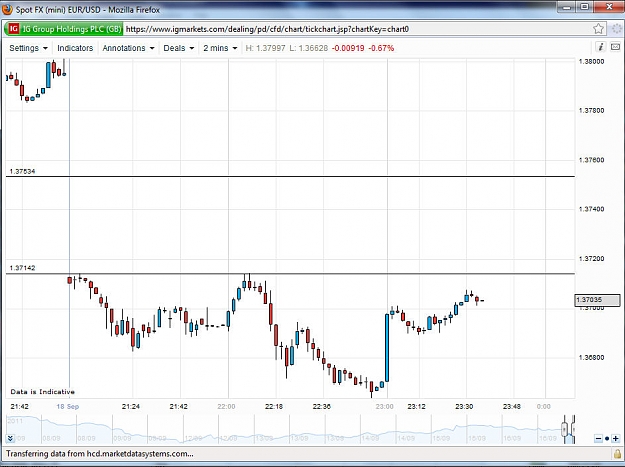Click the 1.37600 price axis label
The image size is (625, 467).
click(592, 160)
